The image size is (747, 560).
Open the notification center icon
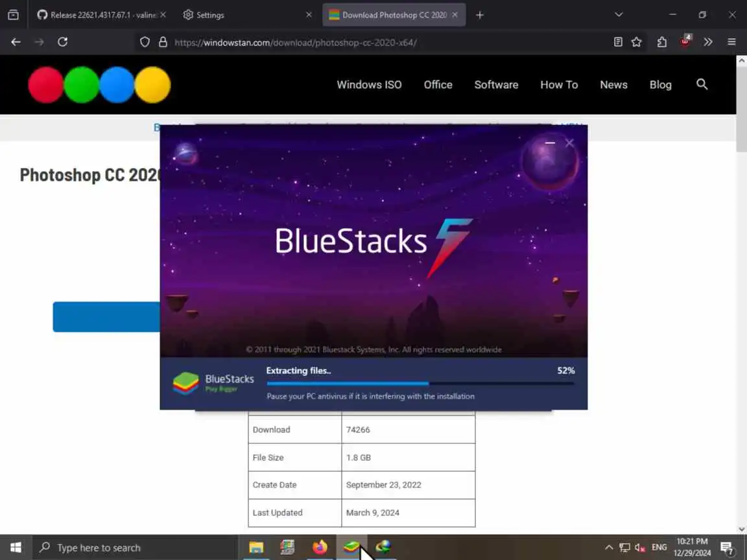point(727,548)
